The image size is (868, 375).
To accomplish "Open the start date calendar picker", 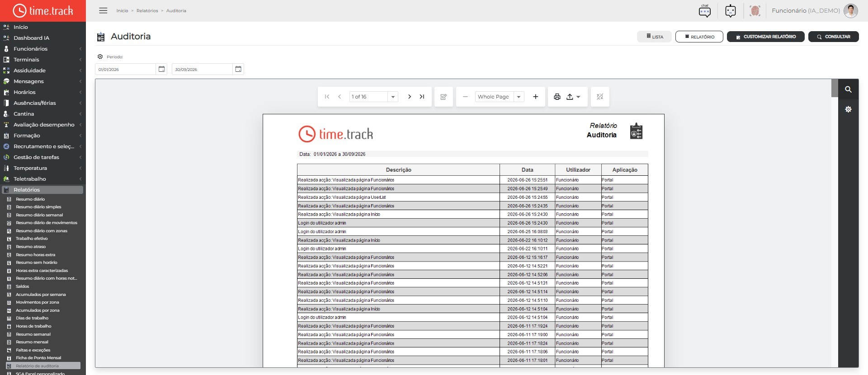I will click(x=162, y=69).
